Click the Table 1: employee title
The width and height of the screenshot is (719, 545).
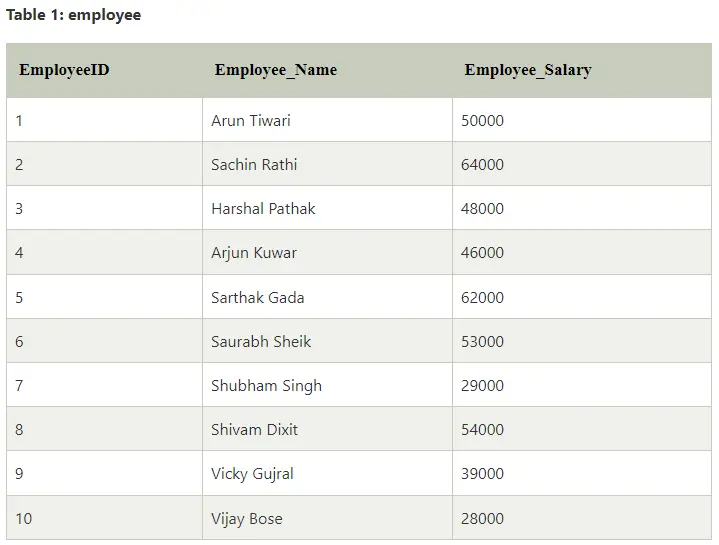[73, 15]
